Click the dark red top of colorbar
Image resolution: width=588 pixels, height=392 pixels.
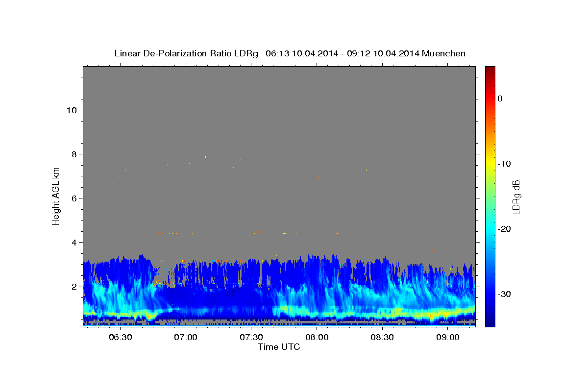pyautogui.click(x=490, y=70)
